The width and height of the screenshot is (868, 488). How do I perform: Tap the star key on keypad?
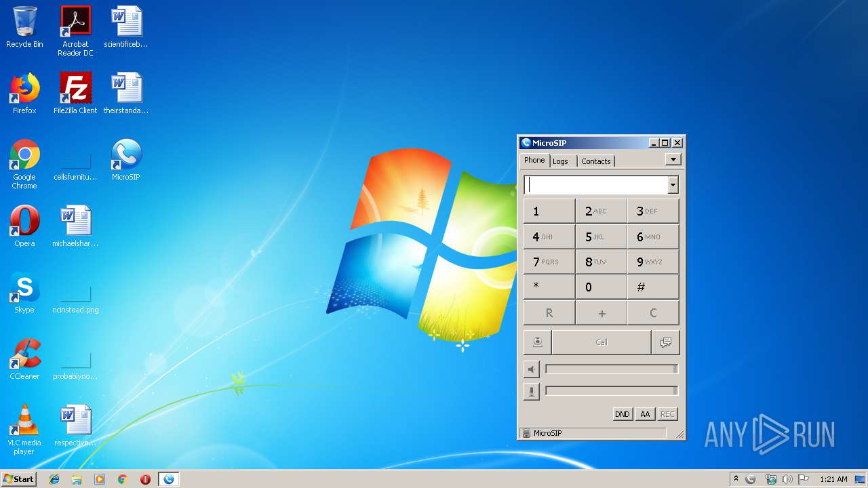coord(549,287)
